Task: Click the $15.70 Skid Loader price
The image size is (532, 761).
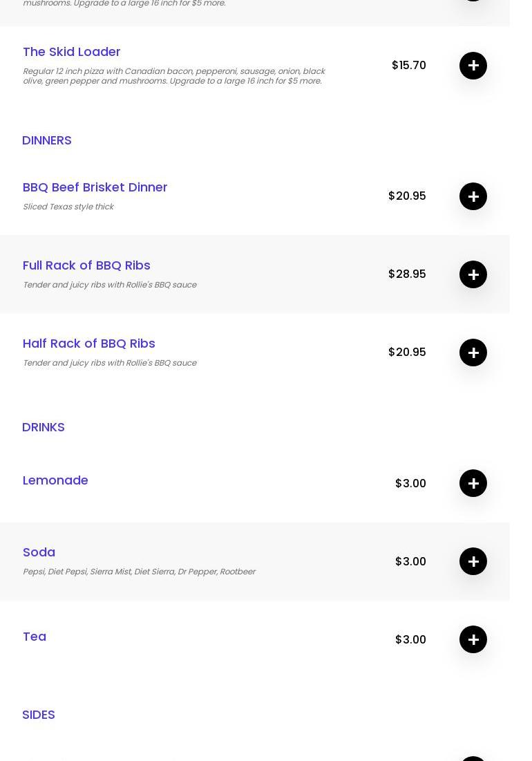Action: [409, 66]
